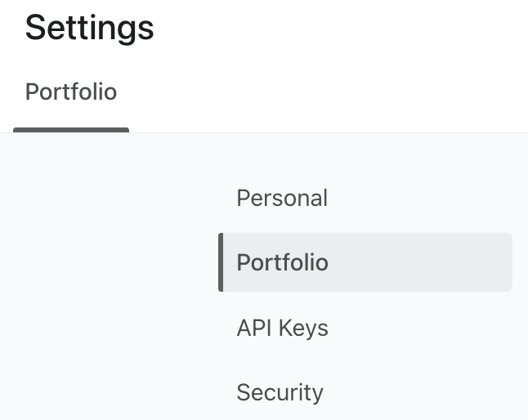Viewport: 528px width, 420px height.
Task: Switch to the Portfolio tab at top
Action: pyautogui.click(x=71, y=92)
